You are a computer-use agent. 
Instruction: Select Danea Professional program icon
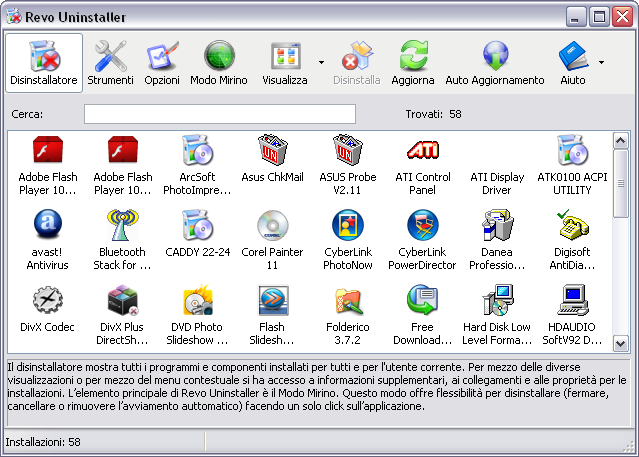tap(497, 225)
